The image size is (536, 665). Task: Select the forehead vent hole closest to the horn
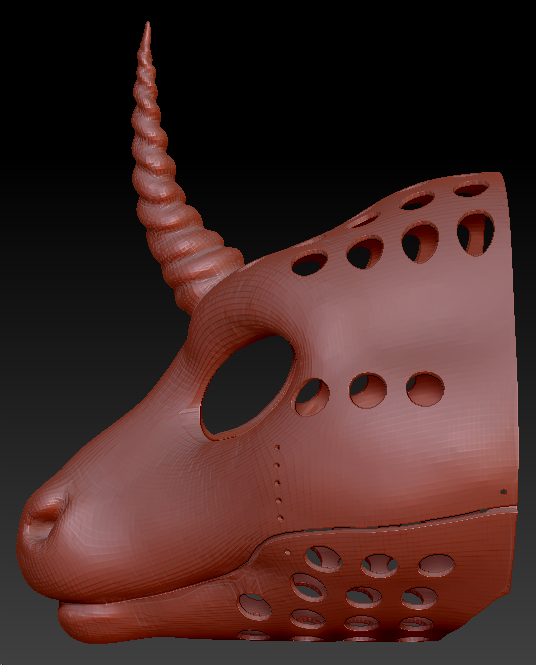tap(310, 263)
